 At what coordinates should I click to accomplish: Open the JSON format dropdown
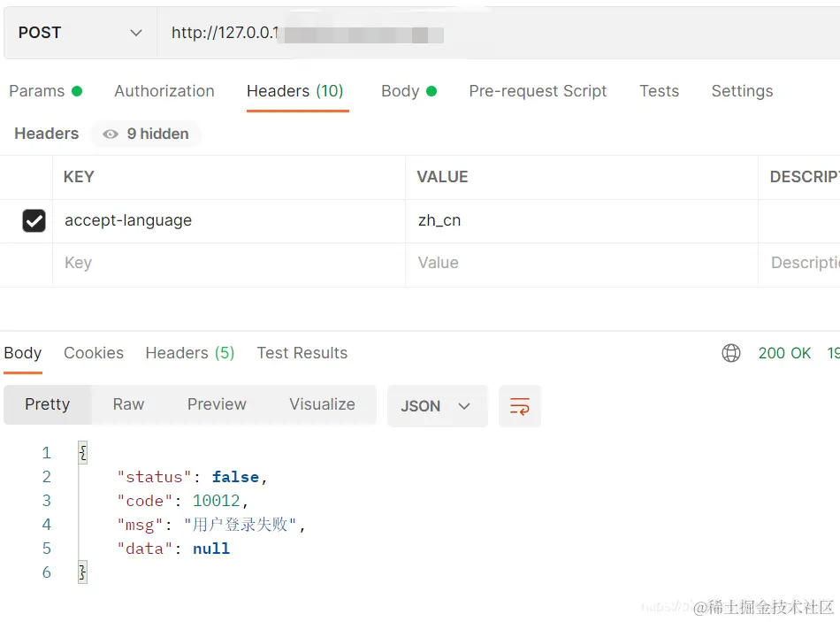pos(437,406)
